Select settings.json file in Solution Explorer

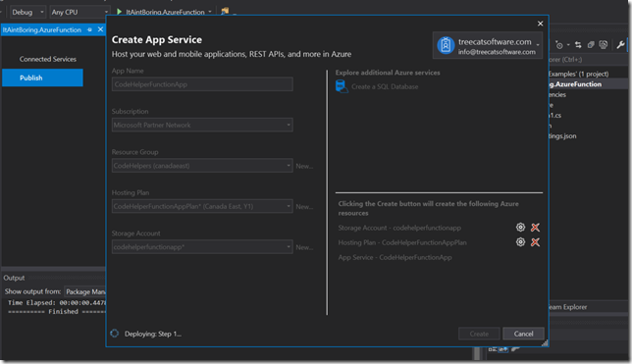click(562, 135)
